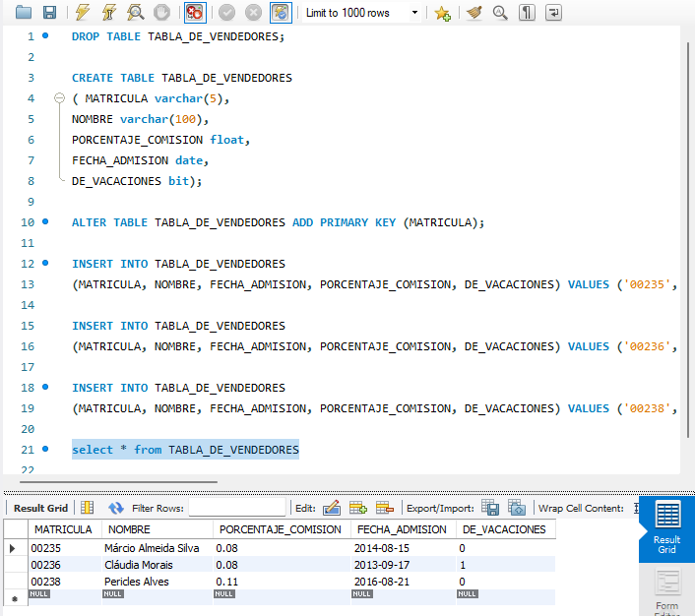695x616 pixels.
Task: Select commission value 0.11
Action: (283, 582)
